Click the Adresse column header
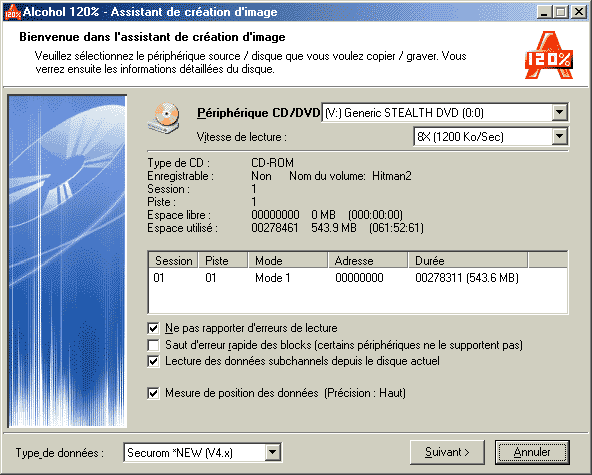 tap(368, 261)
